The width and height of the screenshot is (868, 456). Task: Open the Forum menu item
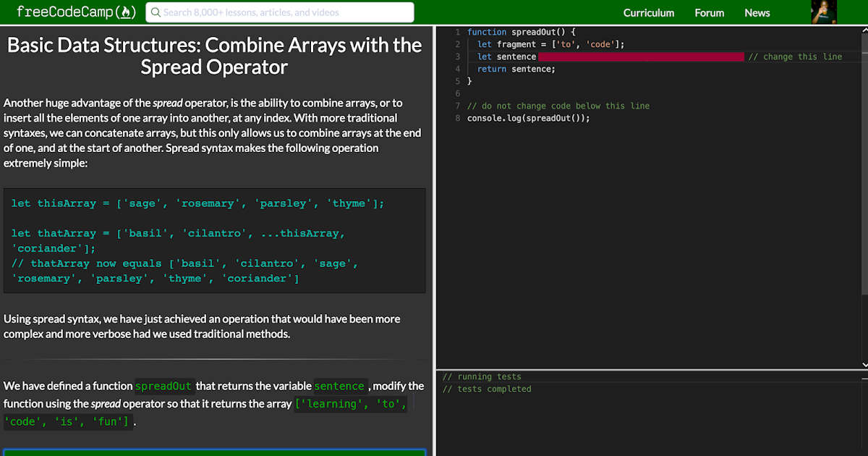pyautogui.click(x=710, y=13)
